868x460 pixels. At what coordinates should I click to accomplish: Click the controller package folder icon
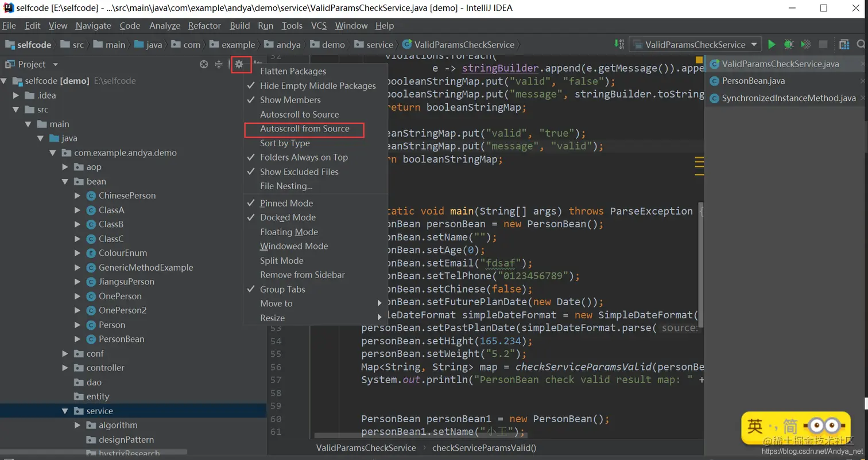click(79, 368)
